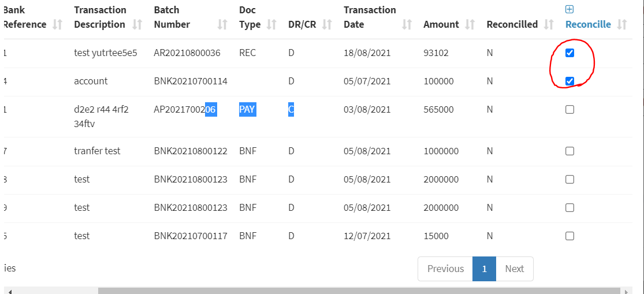
Task: Sort by Reconcille column arrows
Action: click(x=622, y=24)
